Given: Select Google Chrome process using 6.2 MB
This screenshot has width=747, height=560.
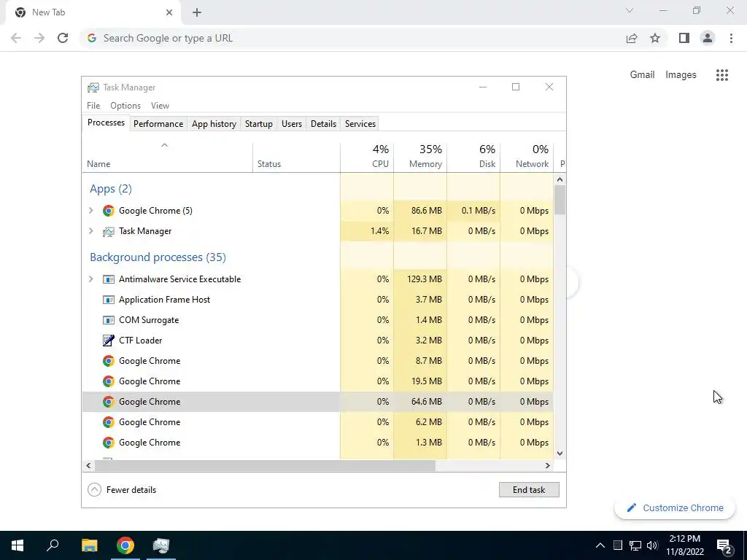Looking at the screenshot, I should 318,422.
